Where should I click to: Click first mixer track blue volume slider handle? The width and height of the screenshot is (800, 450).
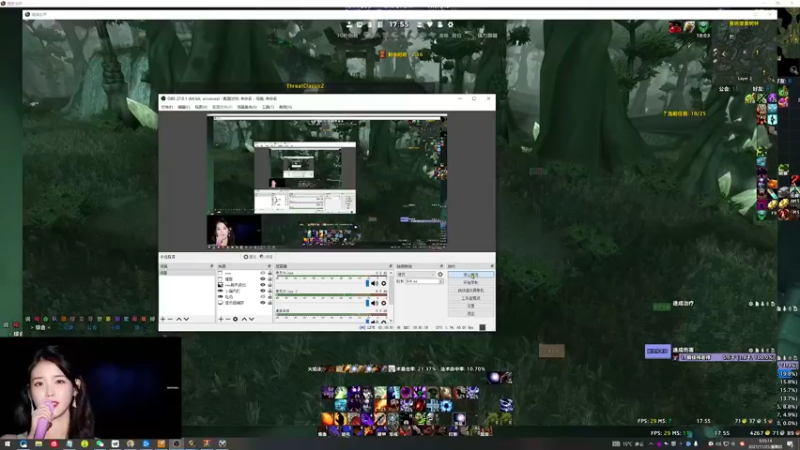pyautogui.click(x=367, y=284)
